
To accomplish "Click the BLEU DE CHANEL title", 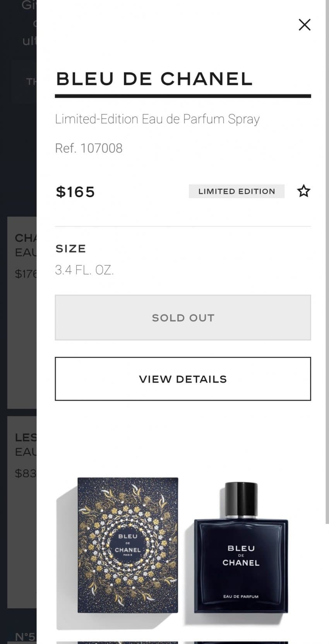I will (154, 79).
